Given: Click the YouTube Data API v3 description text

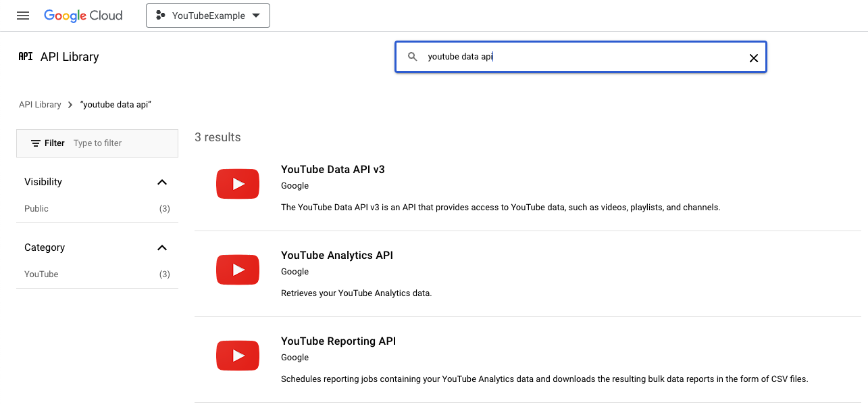Looking at the screenshot, I should [501, 208].
